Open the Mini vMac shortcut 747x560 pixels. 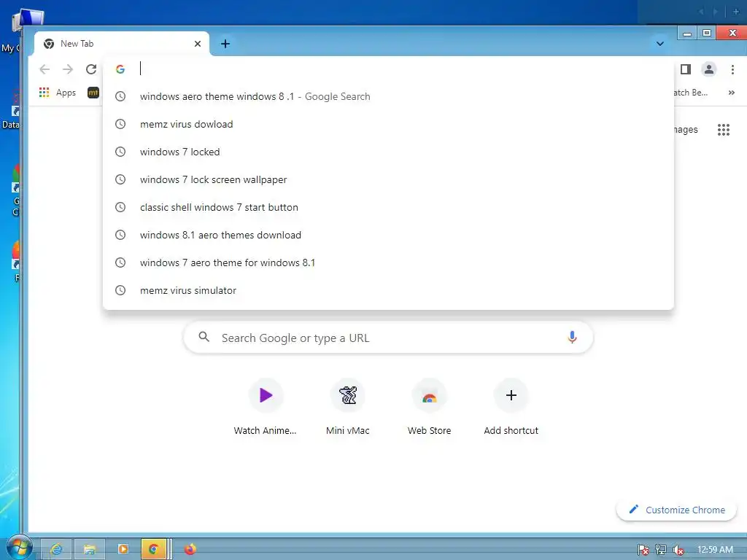(348, 407)
